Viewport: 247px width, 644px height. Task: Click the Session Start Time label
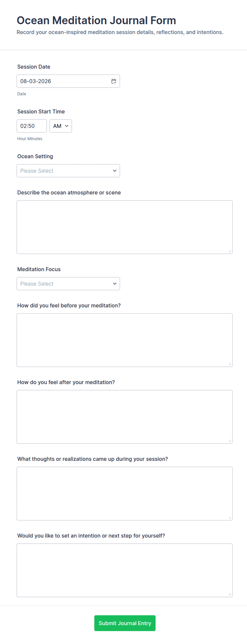pos(41,112)
